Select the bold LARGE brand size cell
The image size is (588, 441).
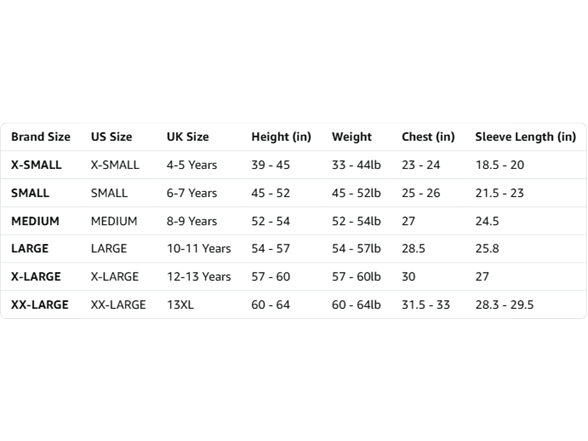(30, 249)
